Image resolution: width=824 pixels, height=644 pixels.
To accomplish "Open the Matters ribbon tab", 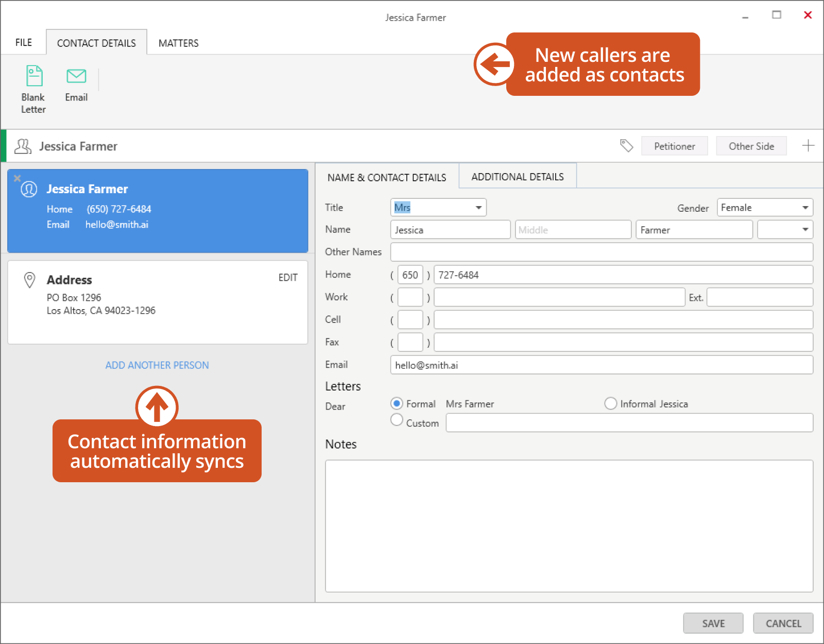I will tap(178, 43).
